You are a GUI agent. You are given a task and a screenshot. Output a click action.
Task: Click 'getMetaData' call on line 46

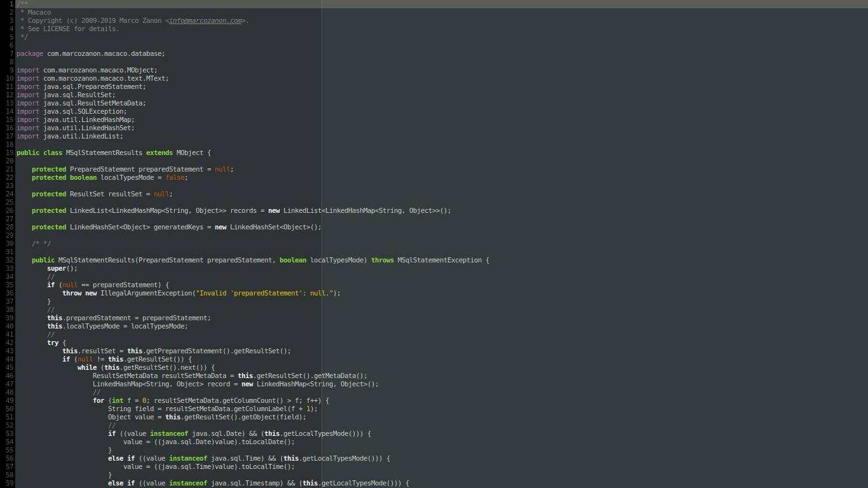coord(335,376)
